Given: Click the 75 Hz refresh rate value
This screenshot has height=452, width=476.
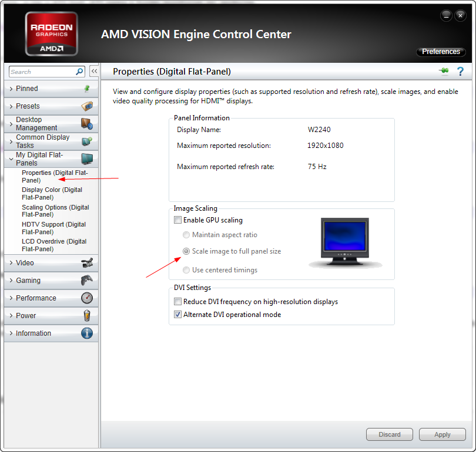Looking at the screenshot, I should 317,167.
